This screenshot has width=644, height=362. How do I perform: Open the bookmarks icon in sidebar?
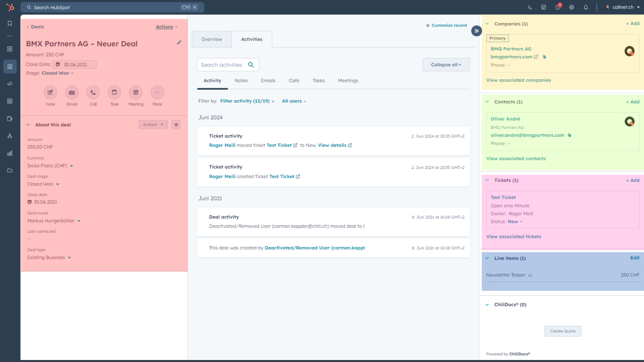tap(10, 24)
